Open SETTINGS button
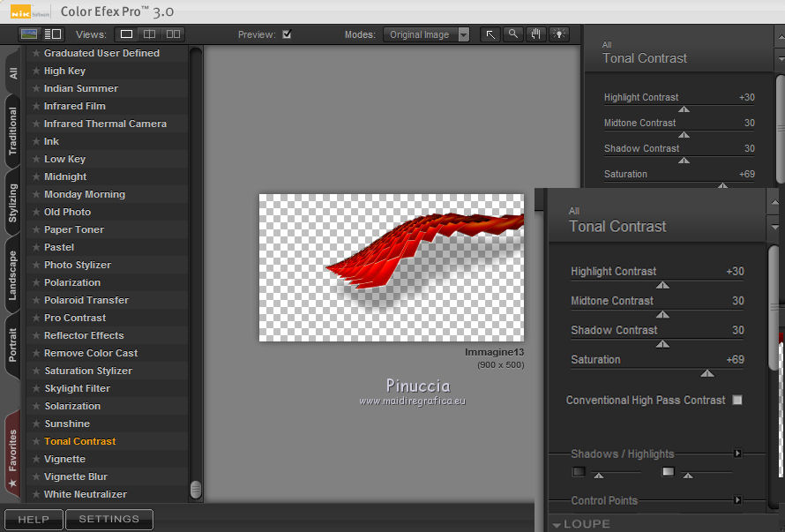The height and width of the screenshot is (532, 785). 109,519
